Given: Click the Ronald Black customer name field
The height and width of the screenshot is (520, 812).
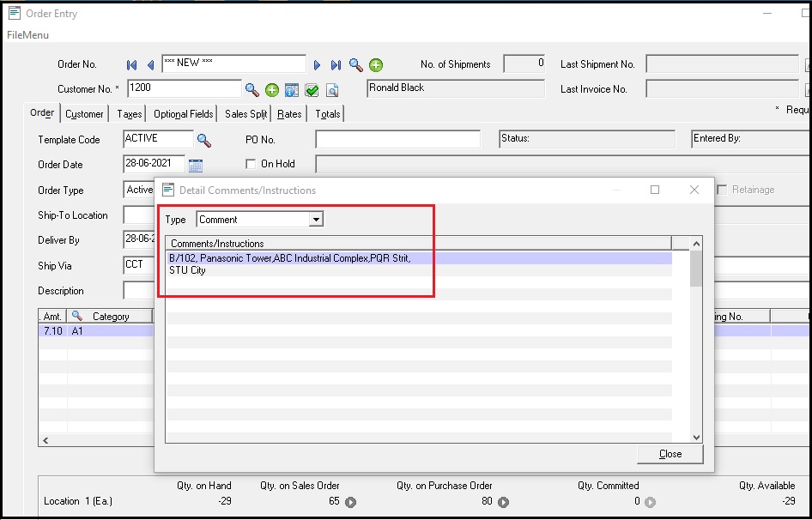Looking at the screenshot, I should pos(456,88).
